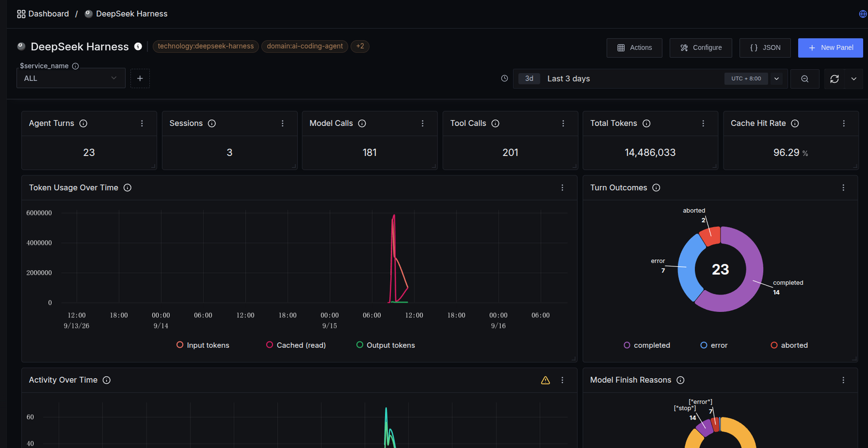Screen dimensions: 868x448
Task: Show Tool Calls panel info
Action: point(495,124)
